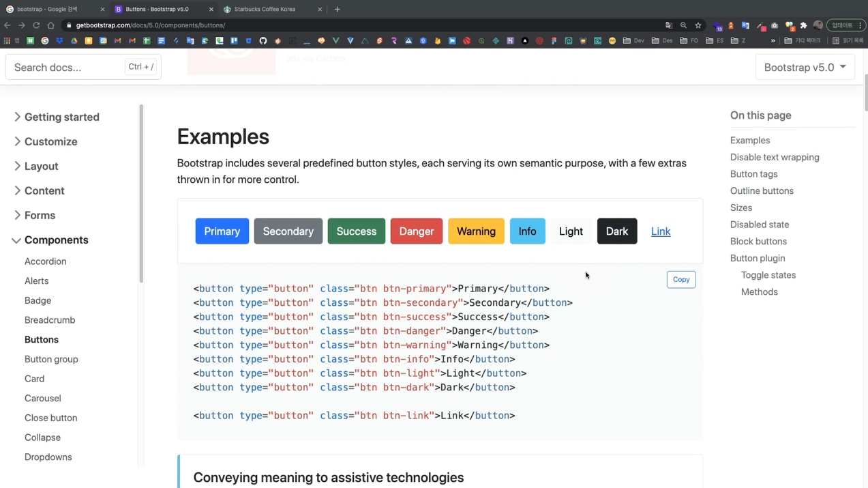
Task: Open the Figma bookmark icon
Action: click(555, 40)
